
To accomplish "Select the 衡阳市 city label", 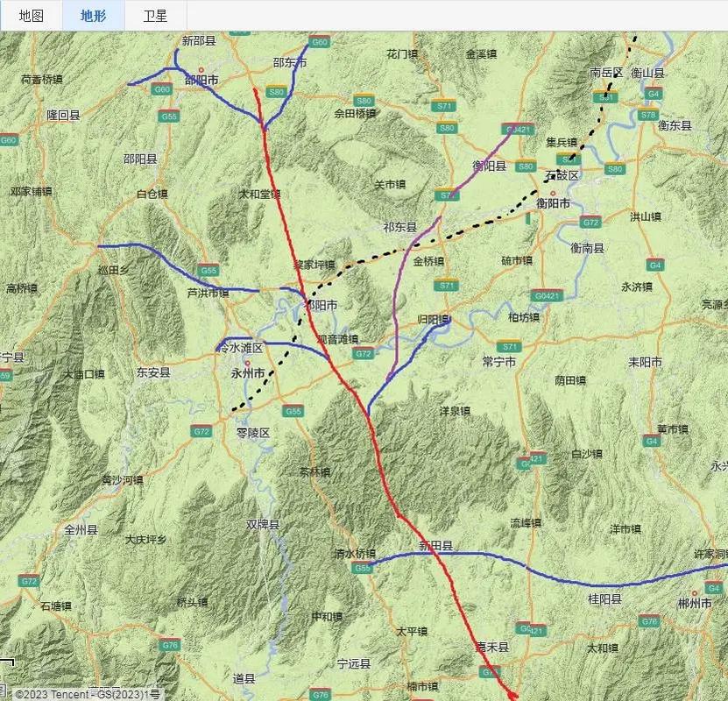I will click(553, 203).
